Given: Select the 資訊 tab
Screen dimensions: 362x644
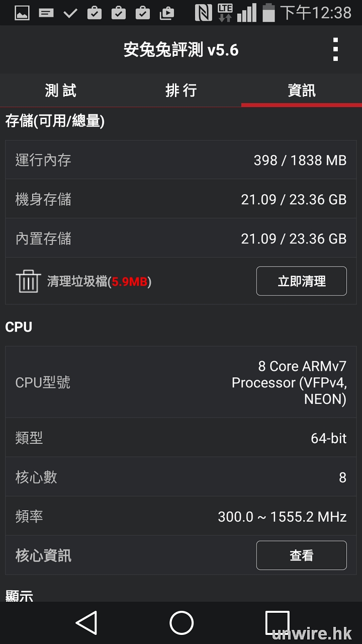Looking at the screenshot, I should click(x=302, y=91).
